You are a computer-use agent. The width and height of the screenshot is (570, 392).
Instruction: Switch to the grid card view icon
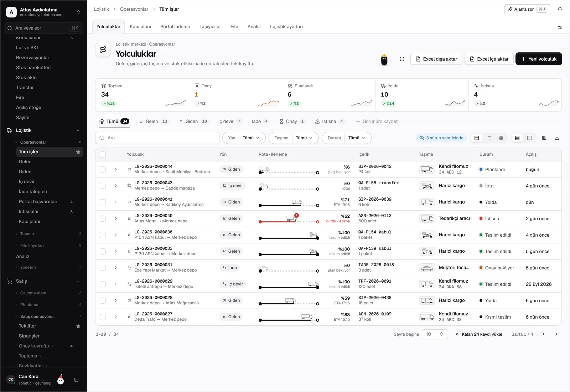coord(501,138)
